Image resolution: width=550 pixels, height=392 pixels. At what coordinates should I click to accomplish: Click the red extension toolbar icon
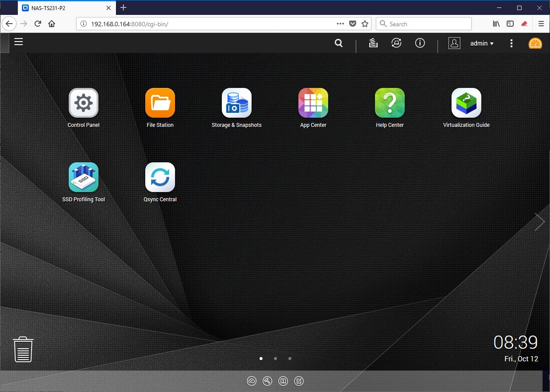(524, 24)
